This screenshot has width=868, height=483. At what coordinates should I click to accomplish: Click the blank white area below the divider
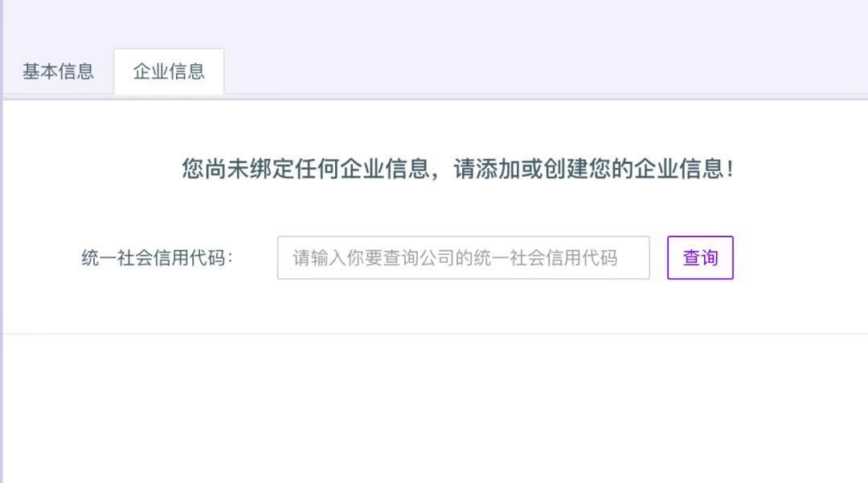coord(435,408)
